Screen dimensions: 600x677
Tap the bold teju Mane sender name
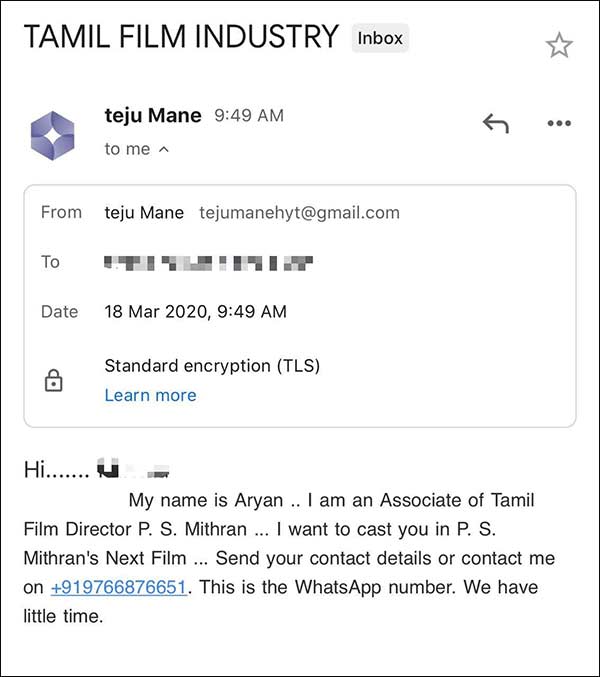tap(153, 116)
